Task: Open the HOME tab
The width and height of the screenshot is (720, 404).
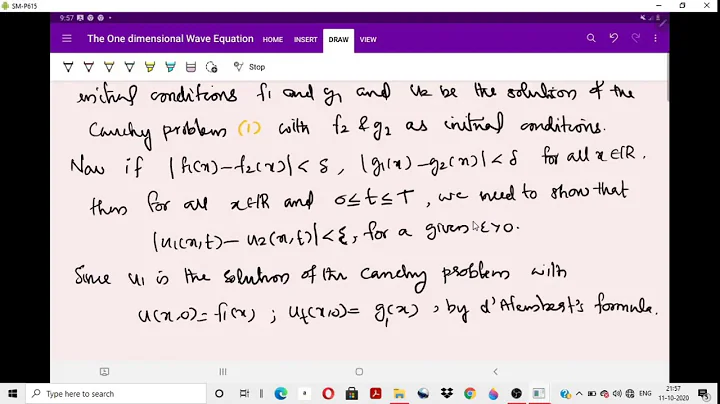Action: click(x=273, y=39)
